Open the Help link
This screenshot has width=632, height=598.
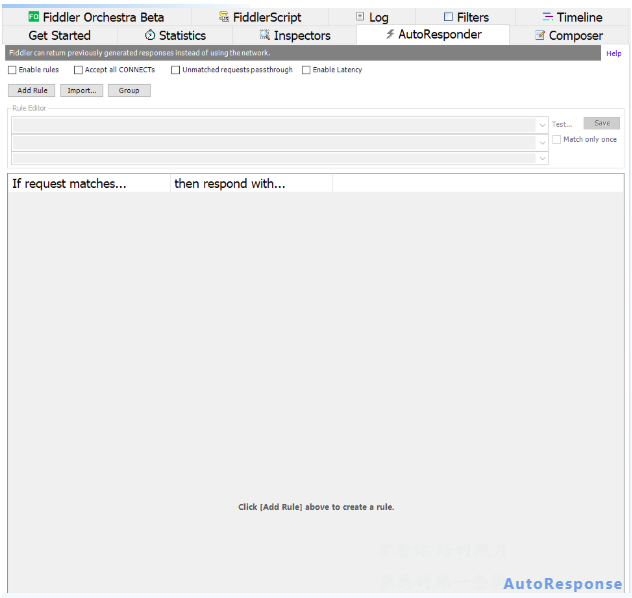[613, 54]
